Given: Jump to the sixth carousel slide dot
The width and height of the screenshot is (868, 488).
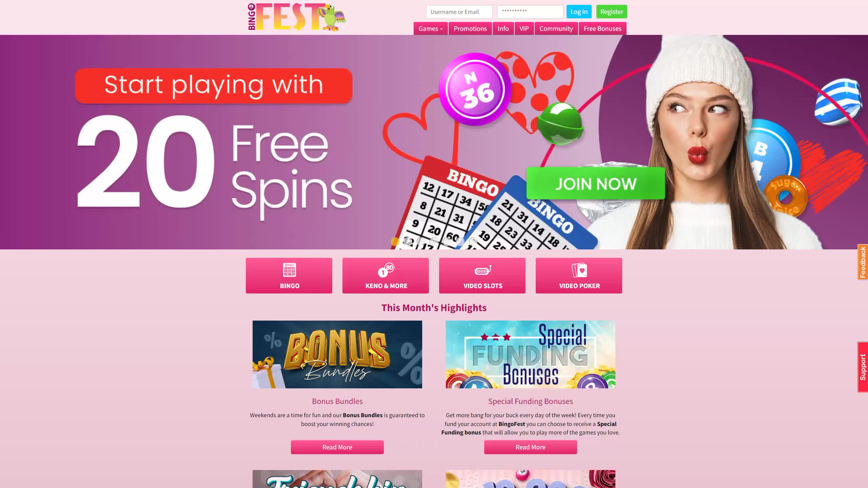Looking at the screenshot, I should [460, 241].
